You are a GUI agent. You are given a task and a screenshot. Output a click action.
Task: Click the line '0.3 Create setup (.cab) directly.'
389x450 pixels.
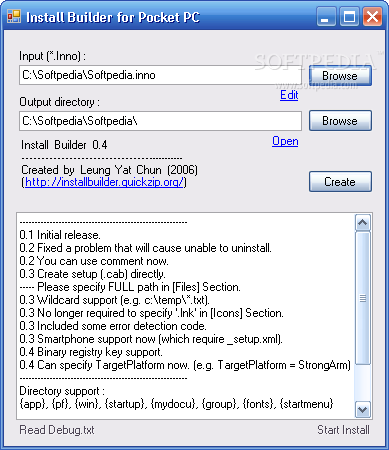(x=92, y=274)
